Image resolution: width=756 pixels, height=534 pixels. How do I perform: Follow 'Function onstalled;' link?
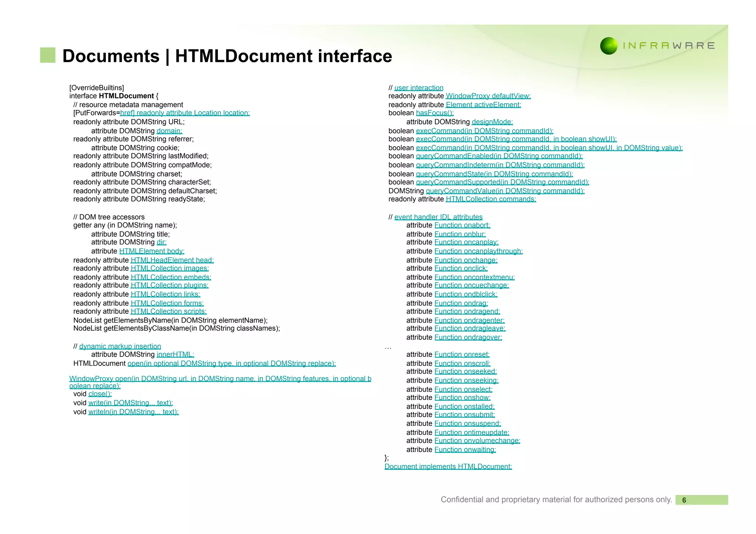click(465, 406)
